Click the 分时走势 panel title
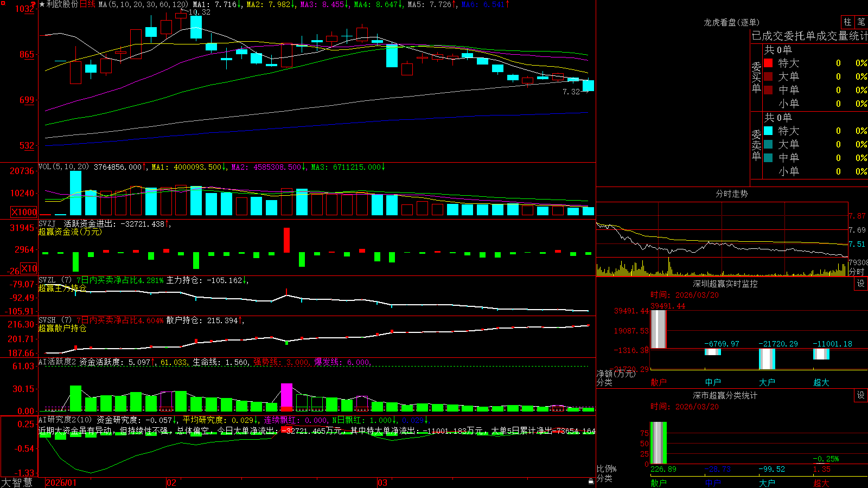Screen dimensions: 868x488 (731, 194)
